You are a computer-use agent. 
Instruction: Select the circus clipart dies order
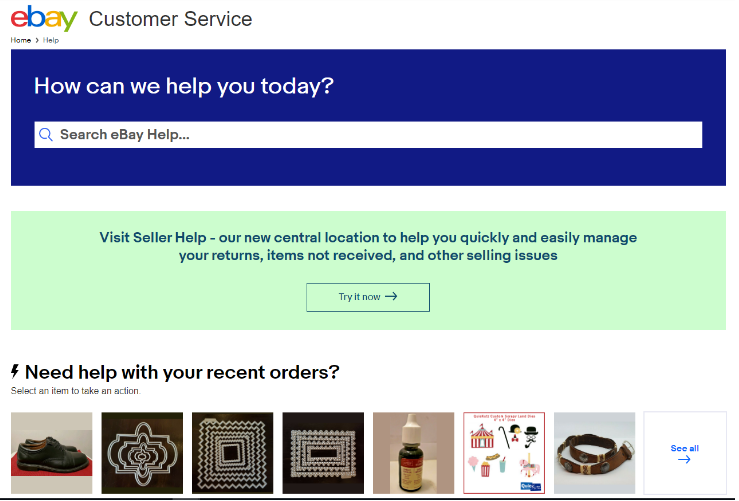tap(504, 453)
